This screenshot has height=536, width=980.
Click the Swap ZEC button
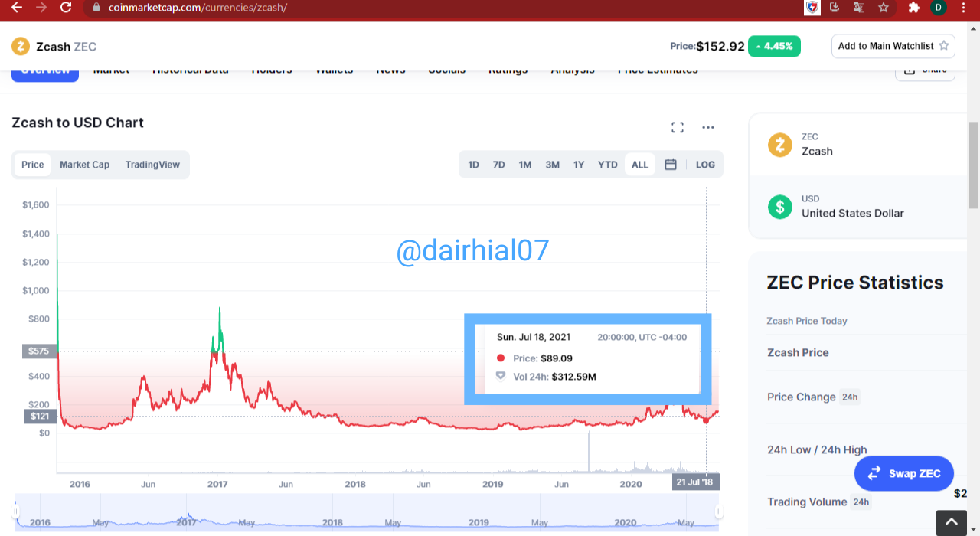coord(903,473)
